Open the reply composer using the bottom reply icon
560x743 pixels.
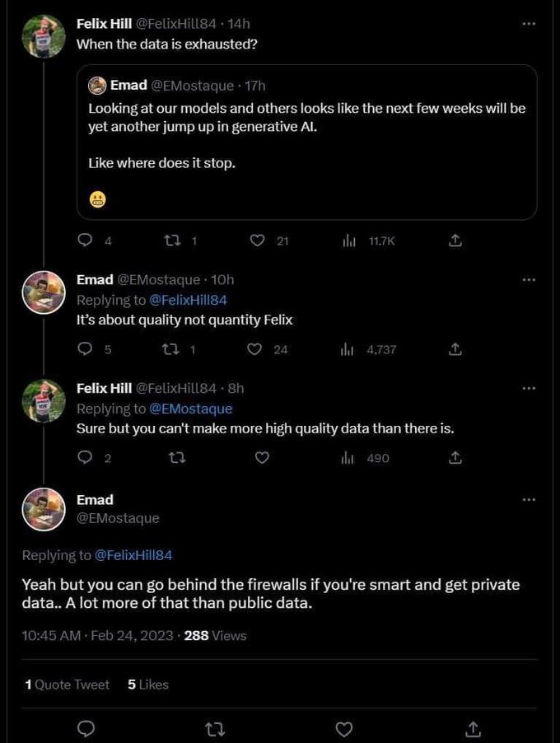click(x=86, y=729)
